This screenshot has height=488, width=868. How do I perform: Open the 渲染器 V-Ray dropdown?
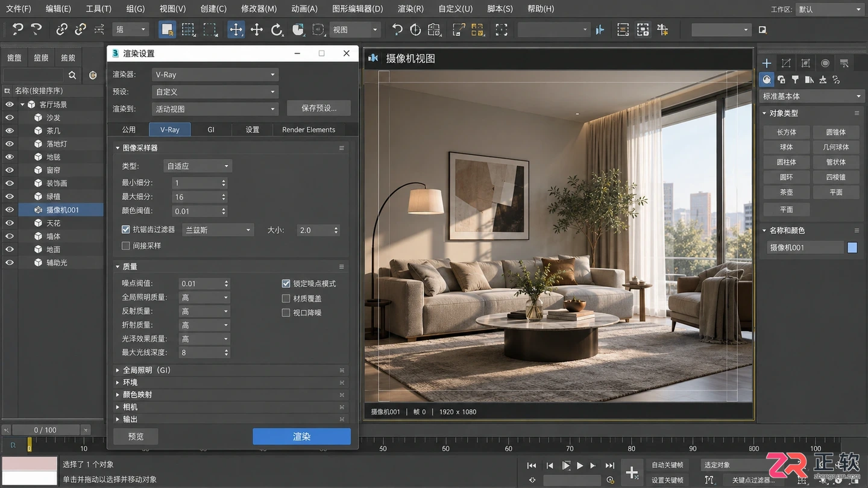click(214, 75)
